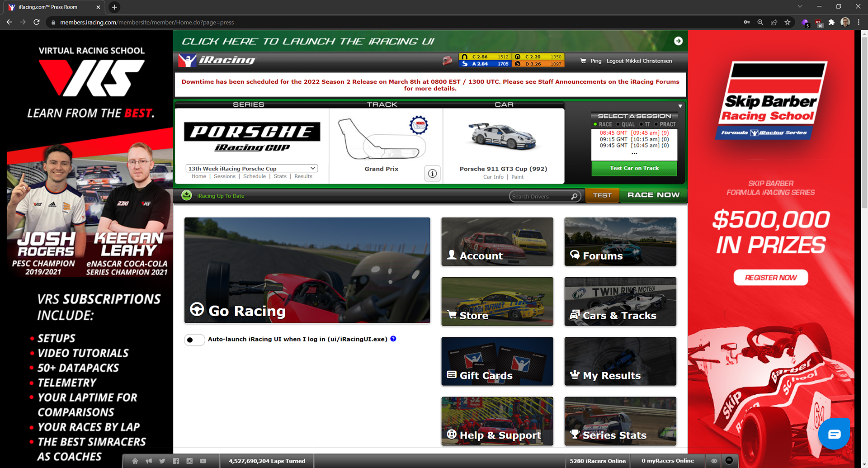Expand more sessions via the ellipsis
Image resolution: width=868 pixels, height=468 pixels.
click(634, 153)
